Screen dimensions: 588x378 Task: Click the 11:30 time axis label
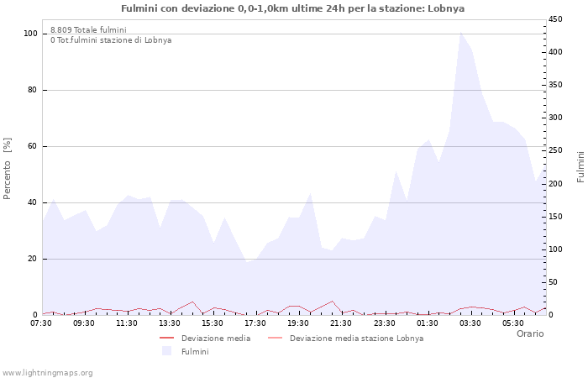tap(127, 323)
